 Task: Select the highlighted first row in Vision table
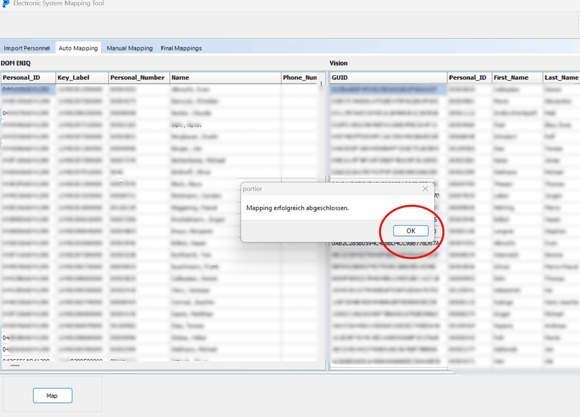(455, 89)
